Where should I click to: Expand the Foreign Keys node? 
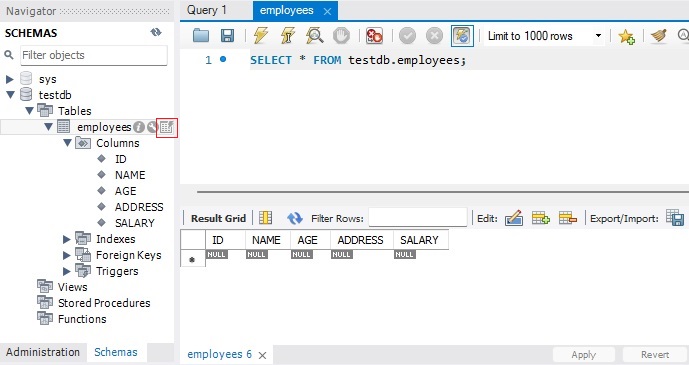66,255
